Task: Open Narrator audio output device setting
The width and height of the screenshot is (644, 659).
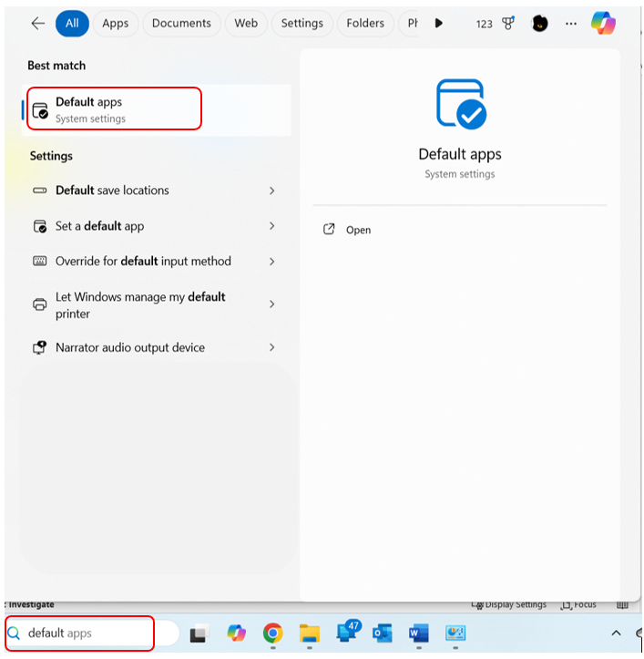Action: coord(157,347)
